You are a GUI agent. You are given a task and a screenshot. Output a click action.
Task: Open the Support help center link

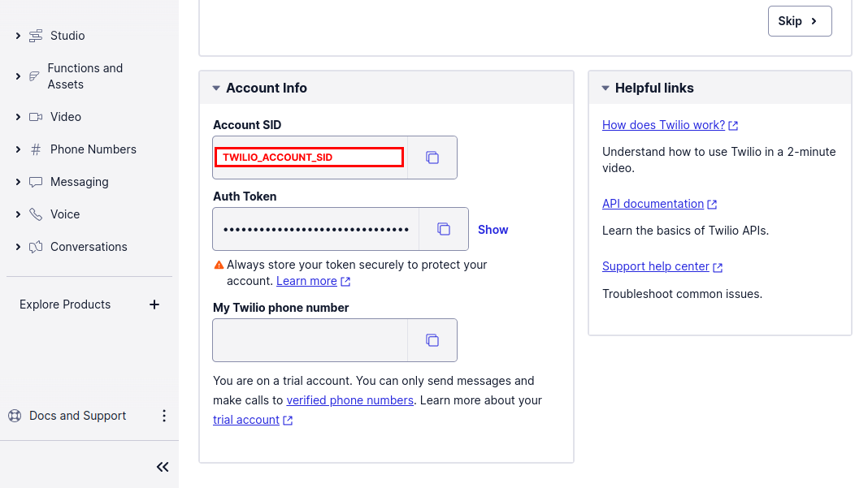coord(655,266)
